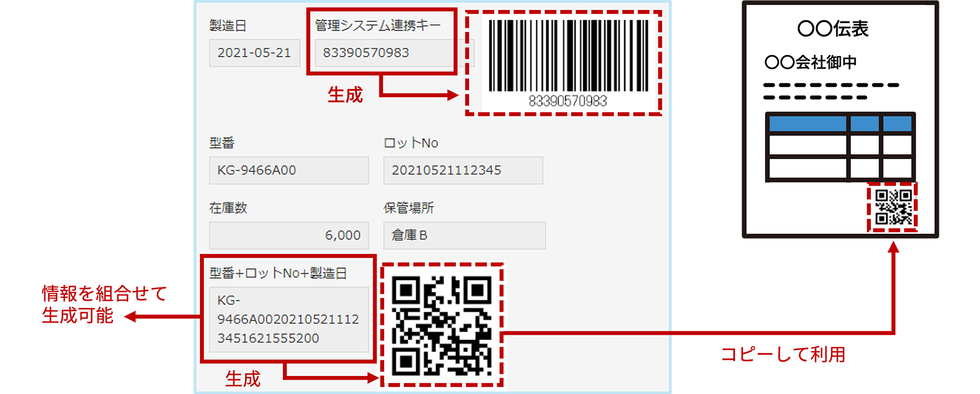Select the ロットNo field 20210521112345
This screenshot has height=394, width=980.
tap(463, 170)
